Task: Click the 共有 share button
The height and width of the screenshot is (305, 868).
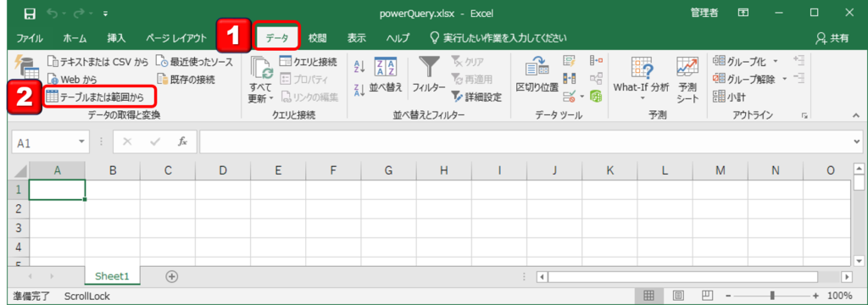Action: point(832,38)
